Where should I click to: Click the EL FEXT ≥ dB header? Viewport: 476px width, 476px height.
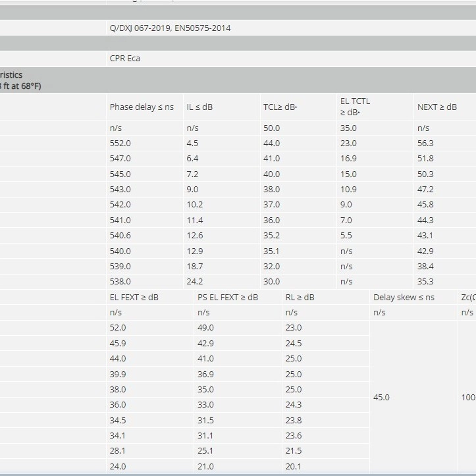(x=134, y=298)
